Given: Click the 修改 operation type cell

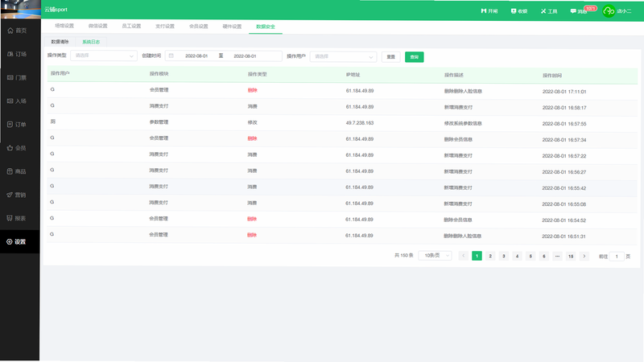Looking at the screenshot, I should 252,122.
